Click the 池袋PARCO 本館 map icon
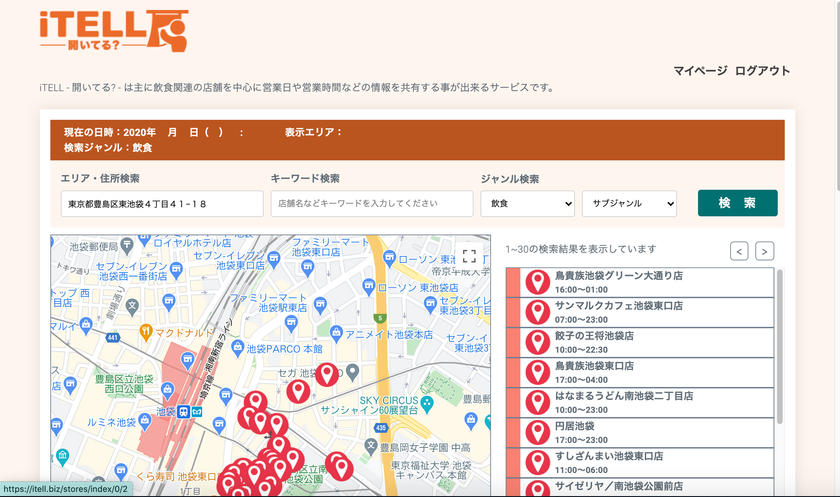The image size is (840, 497). click(x=237, y=348)
